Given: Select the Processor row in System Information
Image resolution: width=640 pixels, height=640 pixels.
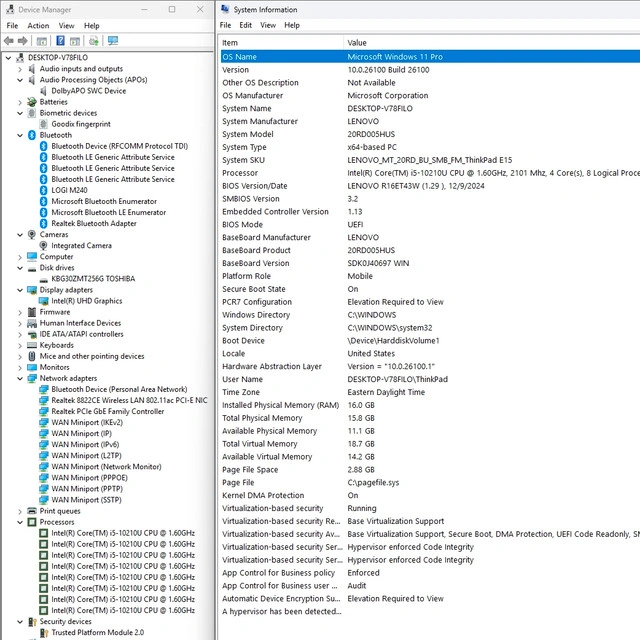Looking at the screenshot, I should click(239, 173).
